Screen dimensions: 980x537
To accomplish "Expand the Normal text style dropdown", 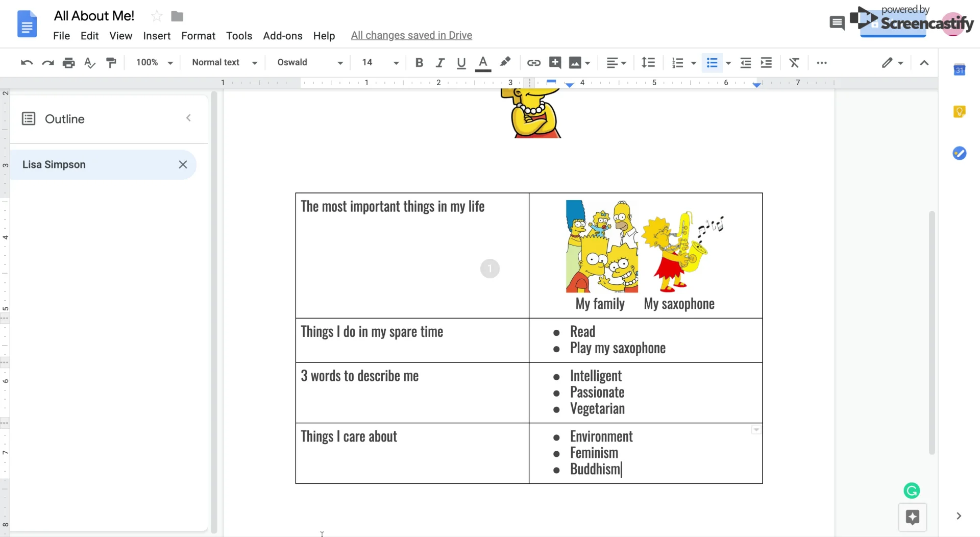I will [225, 62].
